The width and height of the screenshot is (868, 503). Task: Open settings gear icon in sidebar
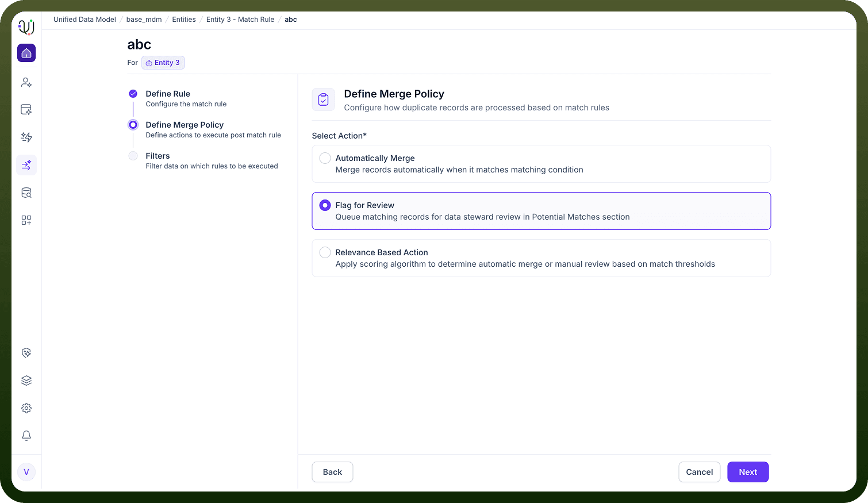click(26, 408)
